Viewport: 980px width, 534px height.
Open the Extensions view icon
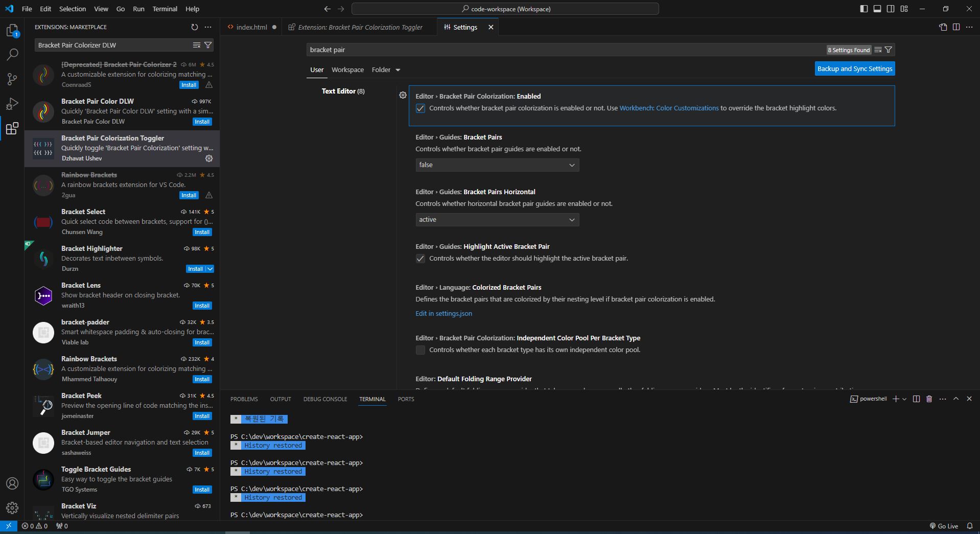tap(12, 128)
